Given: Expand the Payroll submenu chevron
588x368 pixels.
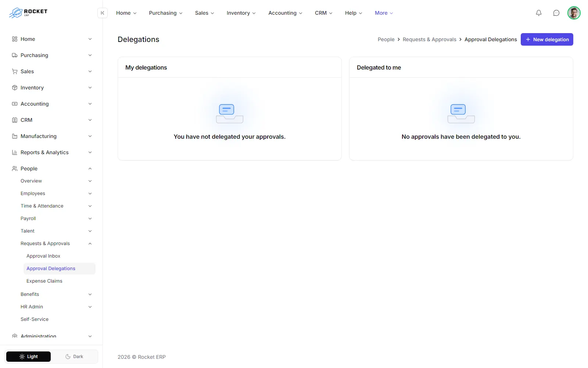Looking at the screenshot, I should 90,219.
